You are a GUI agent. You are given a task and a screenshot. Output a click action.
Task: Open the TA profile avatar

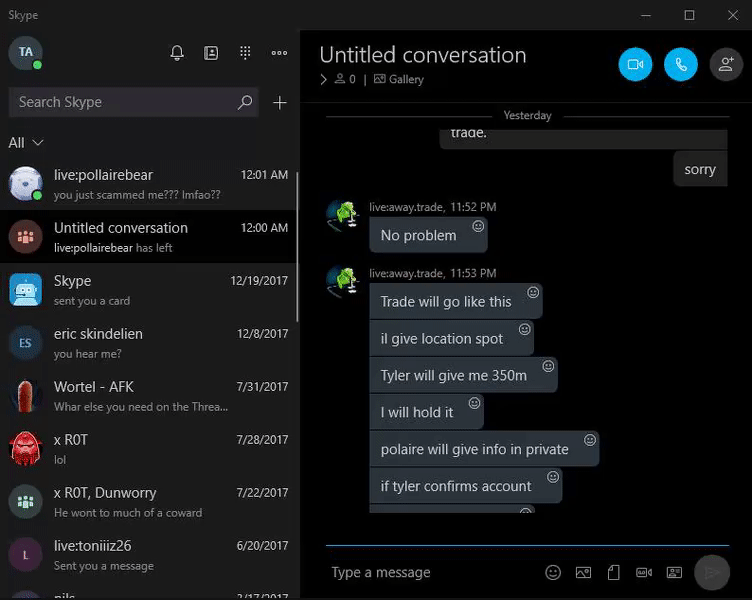tap(25, 53)
